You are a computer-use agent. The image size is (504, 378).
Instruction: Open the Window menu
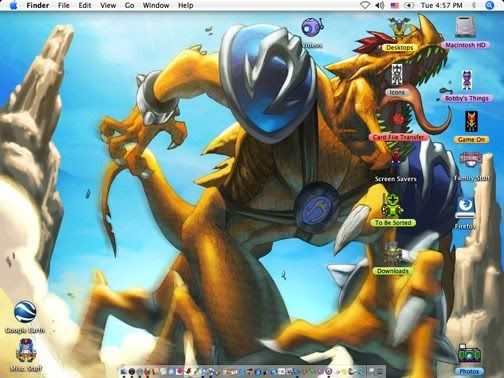click(x=156, y=5)
